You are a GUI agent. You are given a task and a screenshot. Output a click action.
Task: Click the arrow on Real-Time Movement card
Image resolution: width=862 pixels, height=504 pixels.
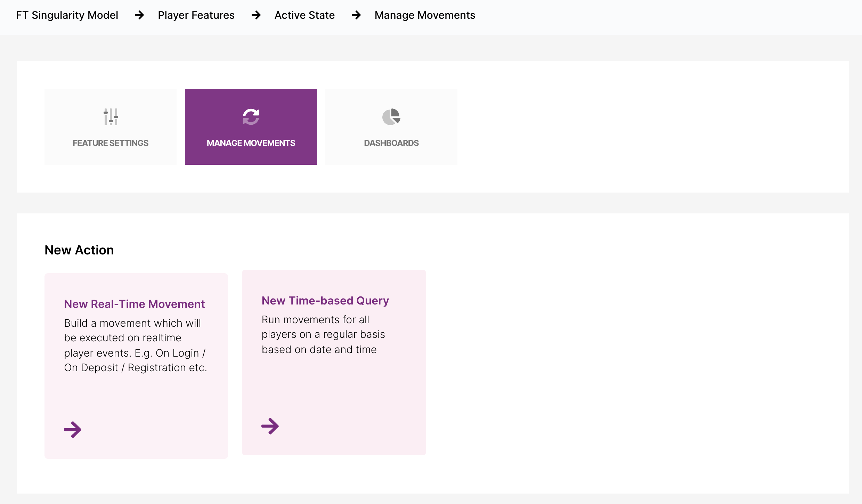click(x=73, y=430)
